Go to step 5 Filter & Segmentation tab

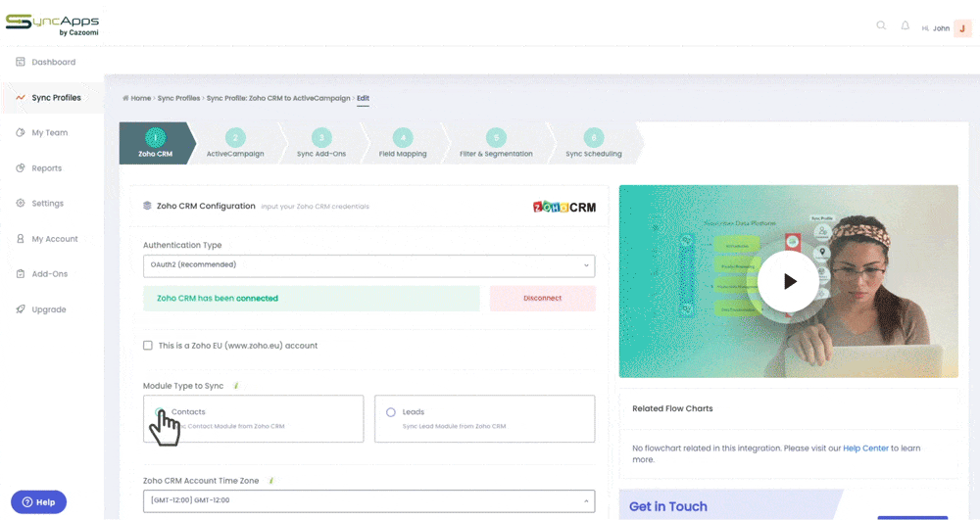[x=496, y=144]
